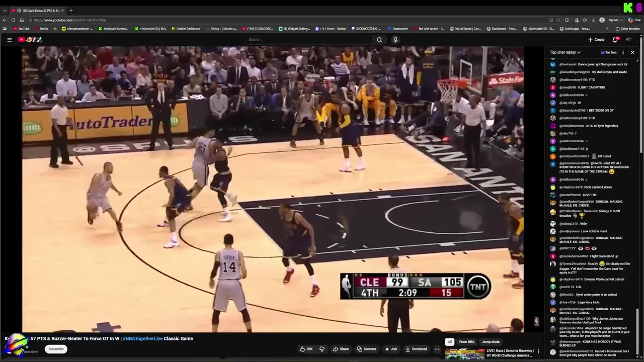
Task: Like the video with thumbs up
Action: pos(306,349)
